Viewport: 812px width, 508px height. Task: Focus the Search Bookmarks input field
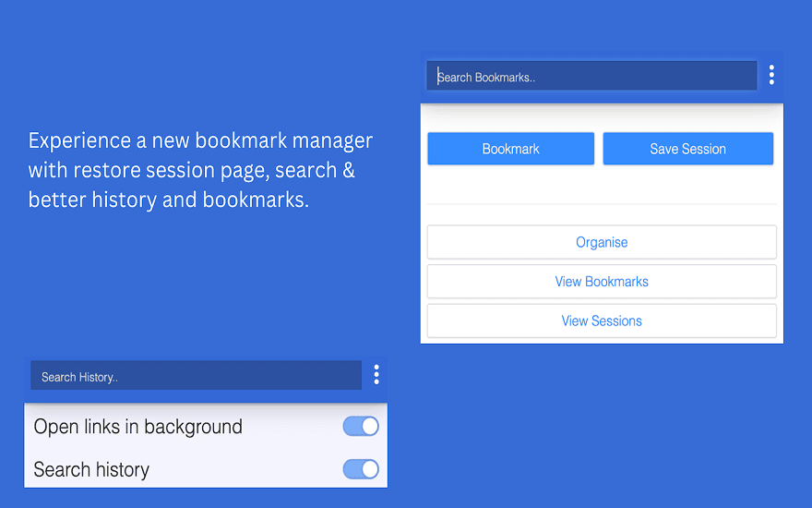click(591, 76)
